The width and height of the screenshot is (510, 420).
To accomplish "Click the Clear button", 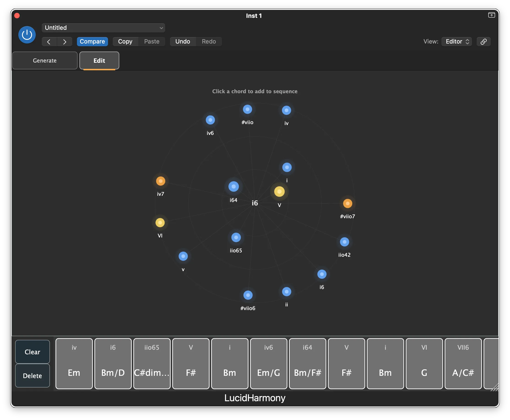I will (33, 352).
